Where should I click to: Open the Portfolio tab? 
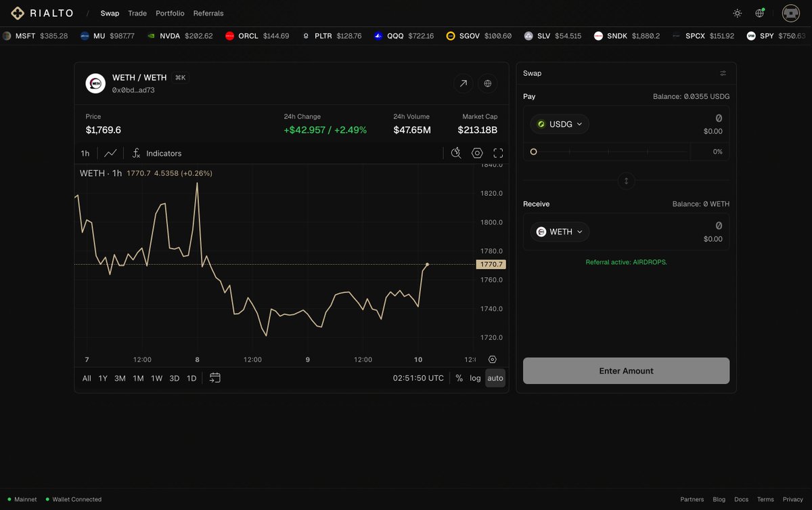click(x=170, y=13)
